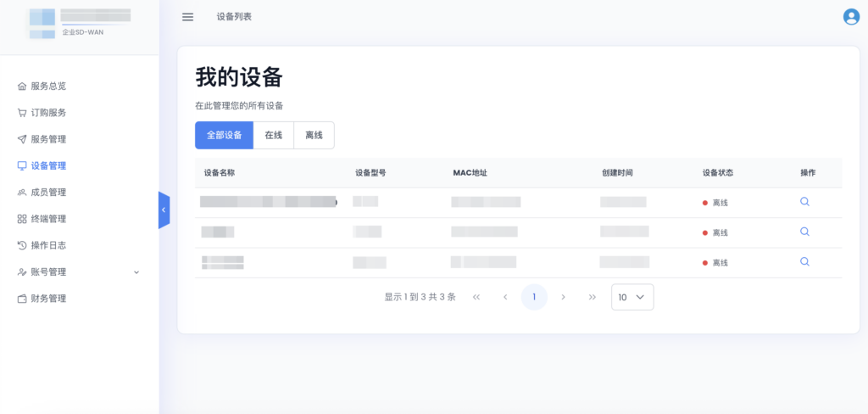This screenshot has width=868, height=414.
Task: Open the page size dropdown showing 10
Action: 632,297
